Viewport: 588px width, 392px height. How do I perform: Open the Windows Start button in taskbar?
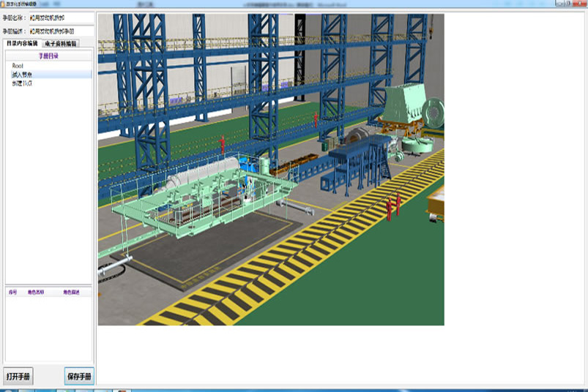click(7, 388)
